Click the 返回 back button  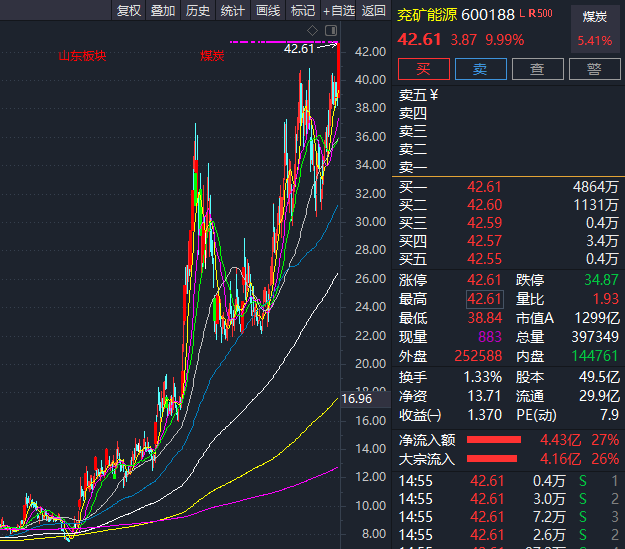click(374, 11)
